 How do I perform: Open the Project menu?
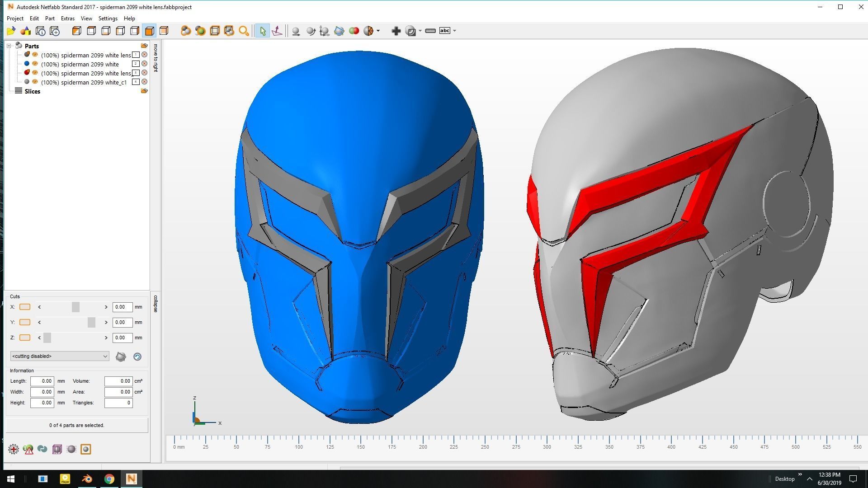click(15, 19)
